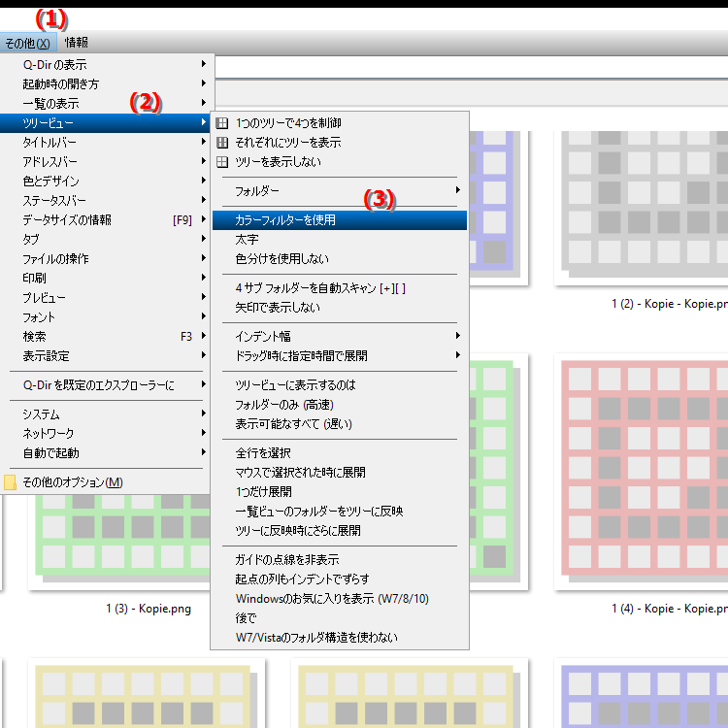Expand ステータスバー submenu

pyautogui.click(x=105, y=201)
